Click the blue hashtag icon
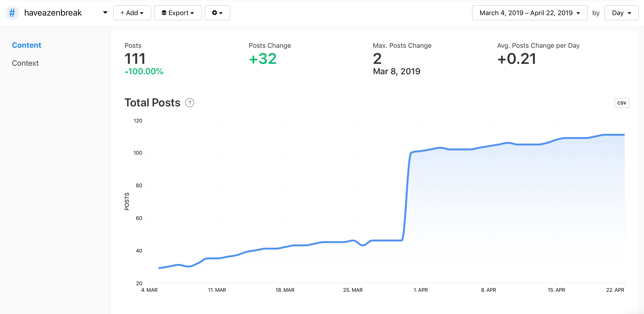Viewport: 644px width, 314px height. pos(12,13)
